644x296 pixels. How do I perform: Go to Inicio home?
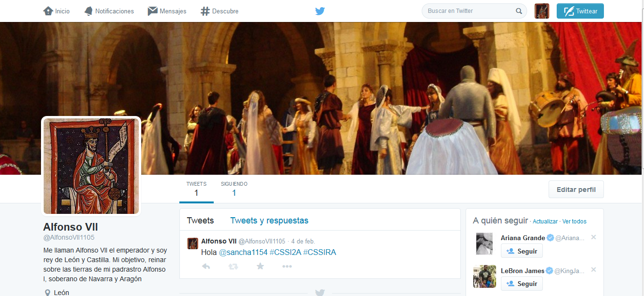click(x=56, y=11)
